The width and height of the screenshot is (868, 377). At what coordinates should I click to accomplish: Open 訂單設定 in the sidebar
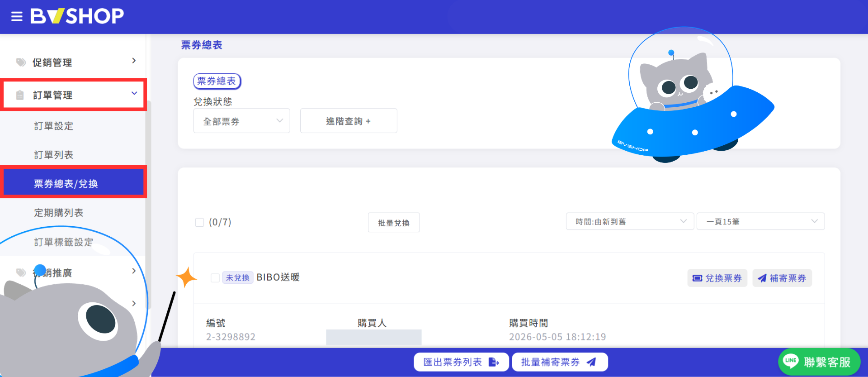(54, 126)
